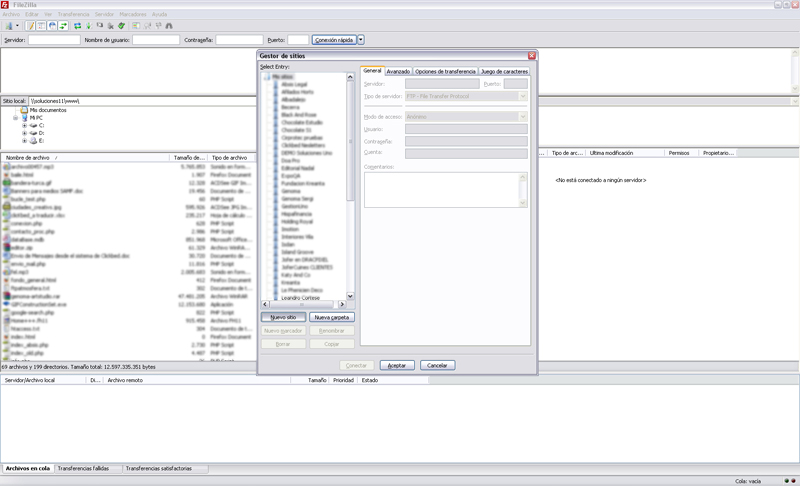
Task: Select the Black And Rose site entry
Action: point(299,115)
